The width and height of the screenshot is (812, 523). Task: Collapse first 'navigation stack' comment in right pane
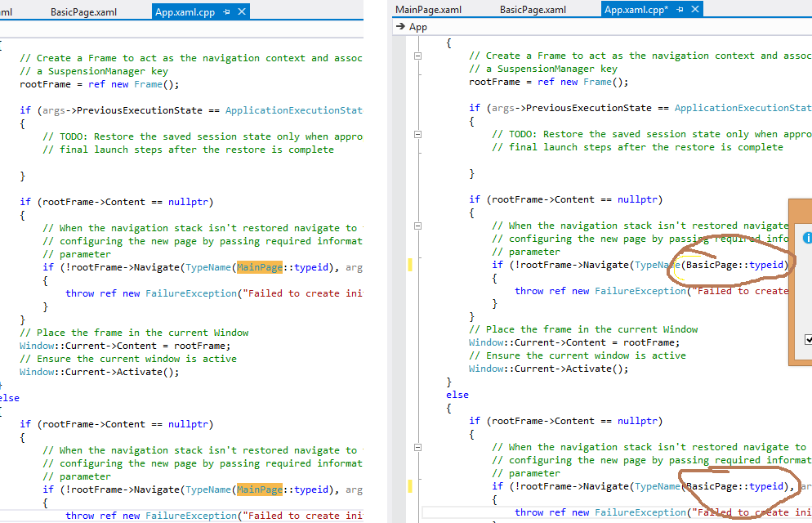[417, 226]
